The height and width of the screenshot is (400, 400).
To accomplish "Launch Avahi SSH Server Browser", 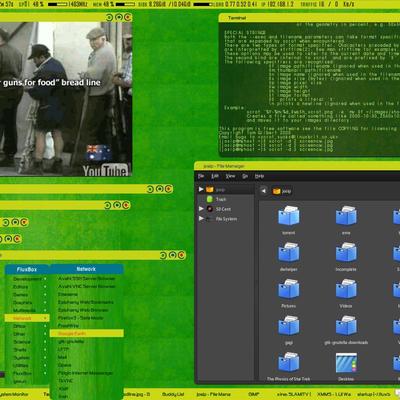I will tap(87, 278).
